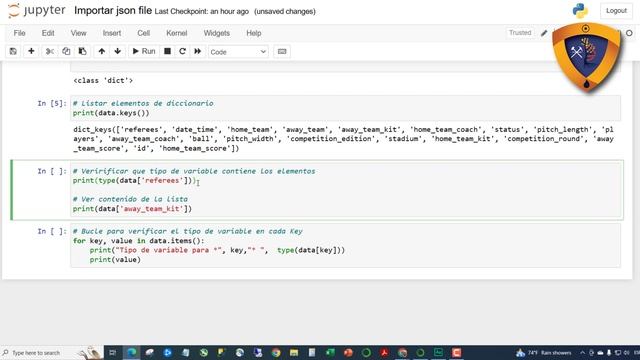The width and height of the screenshot is (640, 360).
Task: Click into the print(data.keys()) code line
Action: [x=111, y=113]
